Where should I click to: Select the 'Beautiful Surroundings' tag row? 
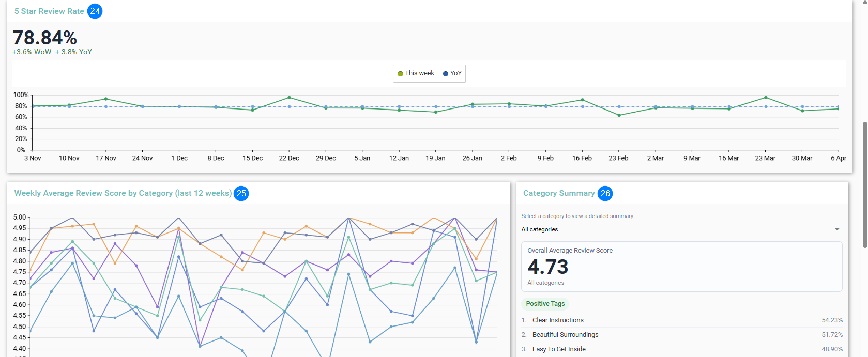[x=682, y=335]
